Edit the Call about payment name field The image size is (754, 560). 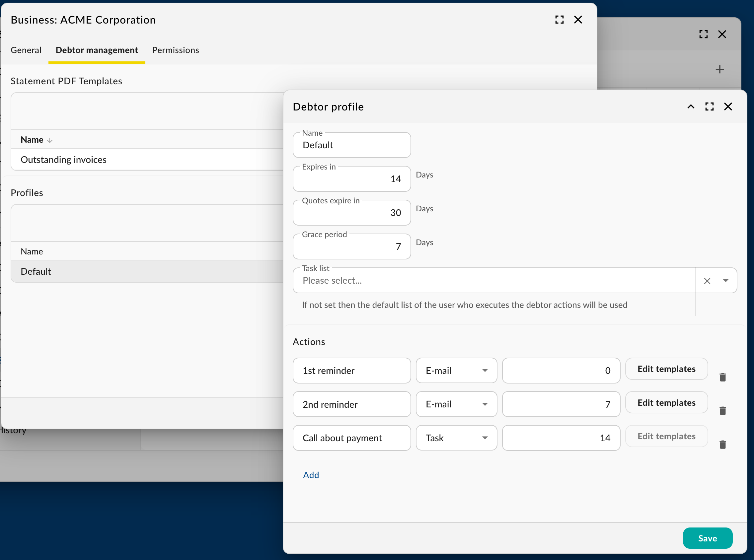point(352,438)
